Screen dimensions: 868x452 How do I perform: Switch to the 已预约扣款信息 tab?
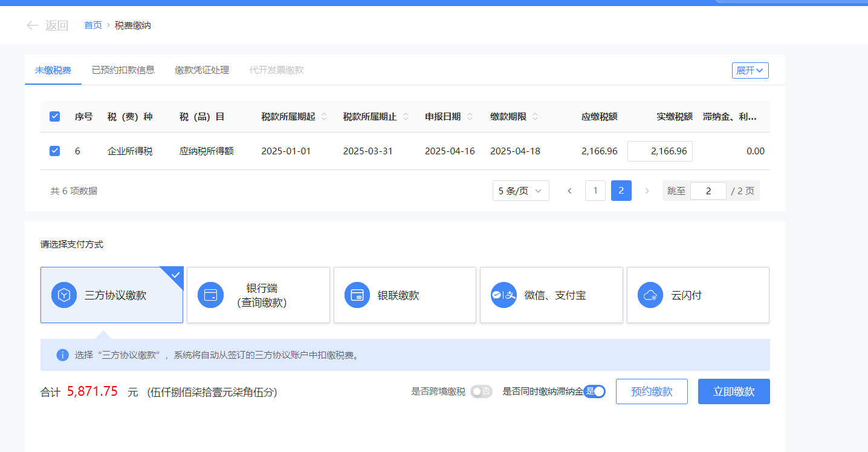(123, 70)
